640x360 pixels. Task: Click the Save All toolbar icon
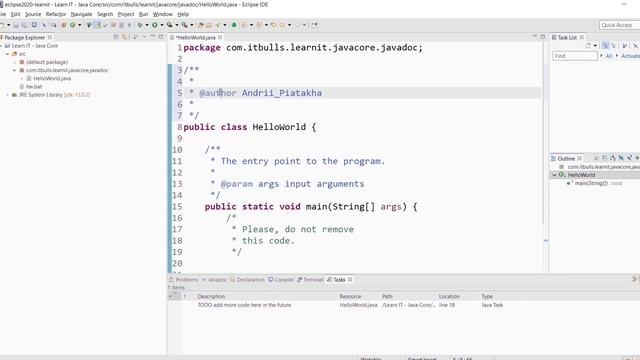coord(24,25)
